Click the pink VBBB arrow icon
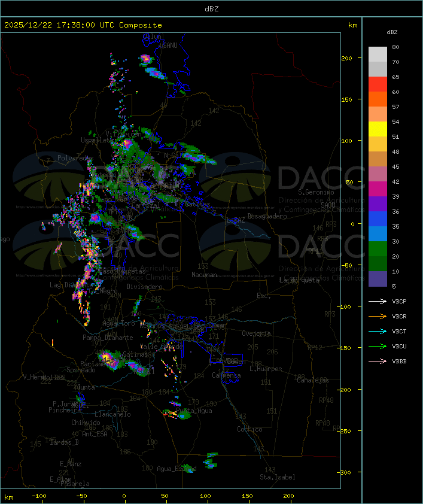Viewport: 423px width, 504px height. coord(378,362)
